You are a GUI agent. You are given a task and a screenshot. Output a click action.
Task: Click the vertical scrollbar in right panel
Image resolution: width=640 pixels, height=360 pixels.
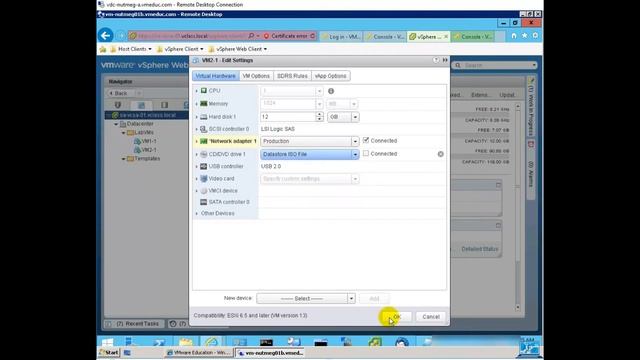[x=518, y=207]
